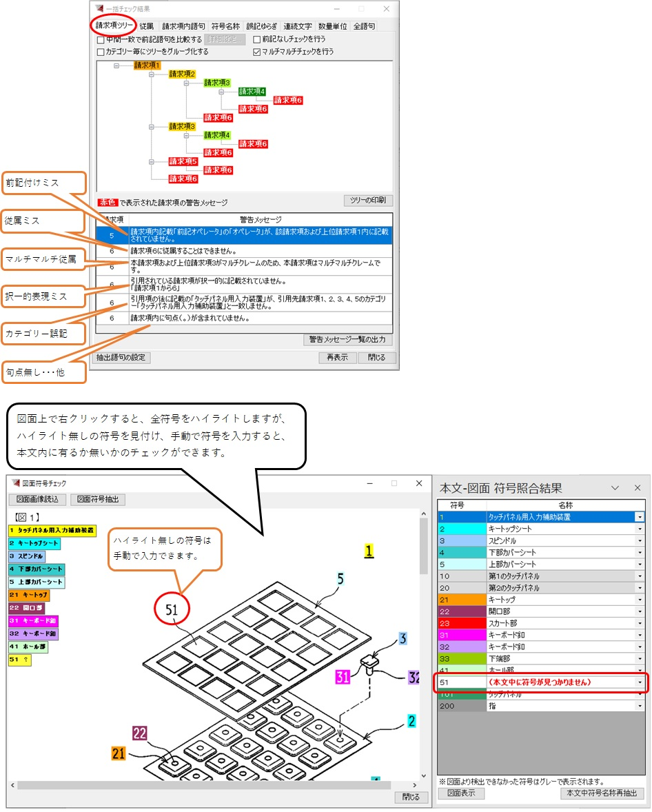Click 閉じる in 図面符号チェック window
This screenshot has height=812, width=652.
point(411,797)
